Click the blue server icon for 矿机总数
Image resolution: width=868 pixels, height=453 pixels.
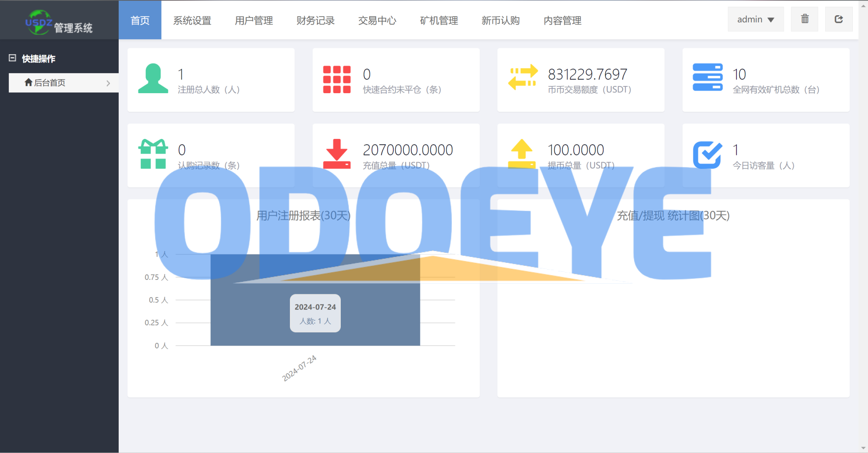707,77
